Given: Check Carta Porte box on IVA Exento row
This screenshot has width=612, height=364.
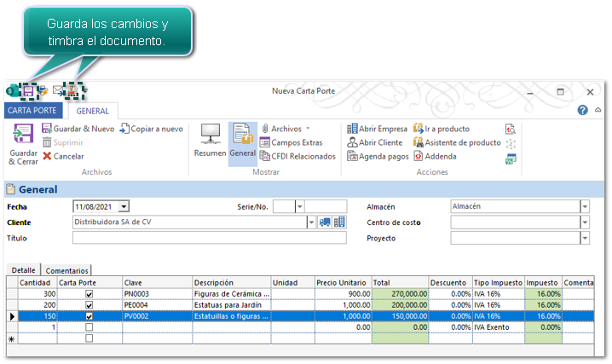Looking at the screenshot, I should (89, 327).
